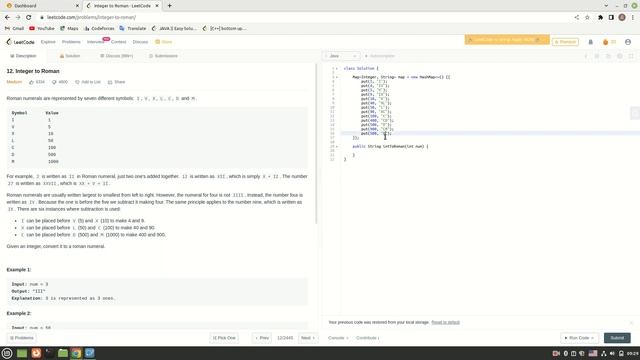
Task: Open the Run Code dropdown
Action: pyautogui.click(x=579, y=338)
